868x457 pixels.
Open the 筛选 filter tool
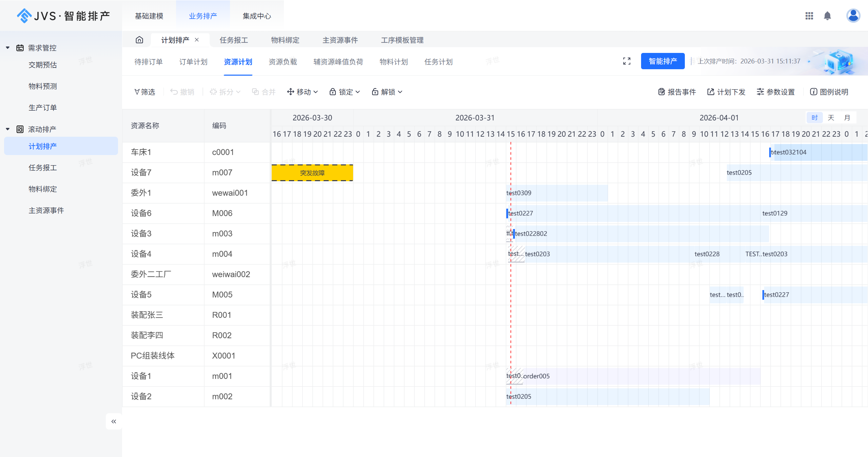[x=145, y=92]
